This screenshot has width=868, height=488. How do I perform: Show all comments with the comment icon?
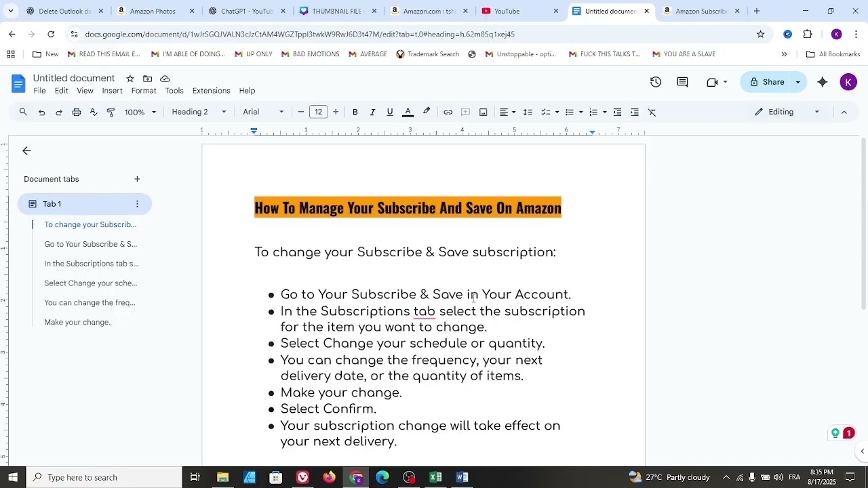[683, 82]
